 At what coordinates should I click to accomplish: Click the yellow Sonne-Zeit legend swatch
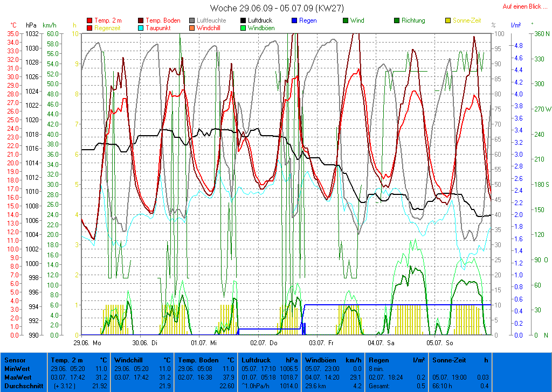(x=448, y=21)
